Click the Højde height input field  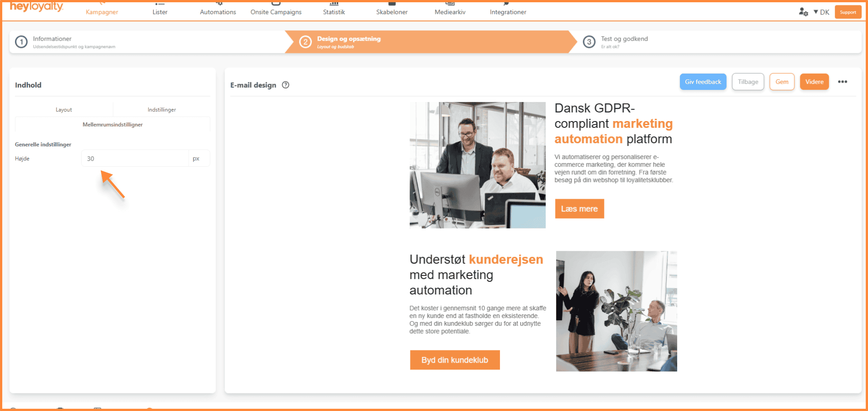135,159
